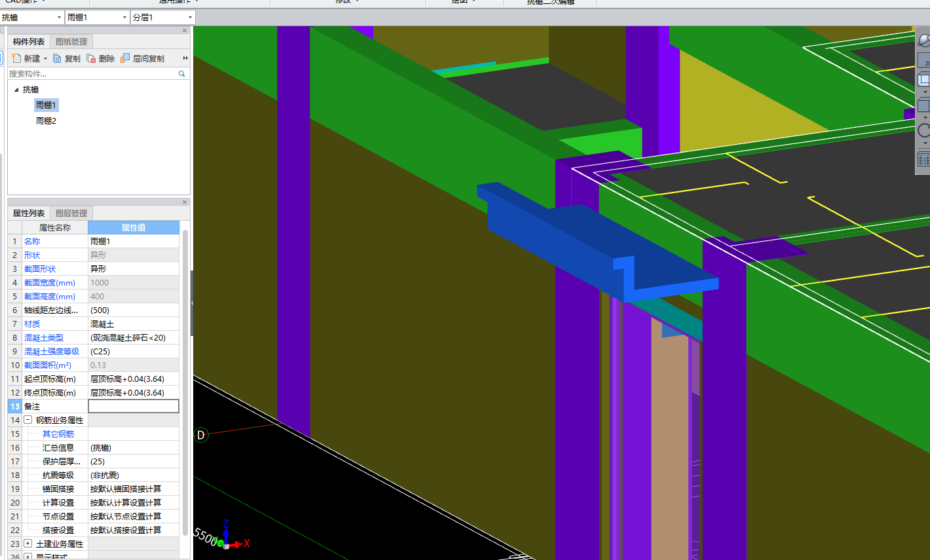The width and height of the screenshot is (930, 560).
Task: Select the strength grade value (C25)
Action: point(134,352)
